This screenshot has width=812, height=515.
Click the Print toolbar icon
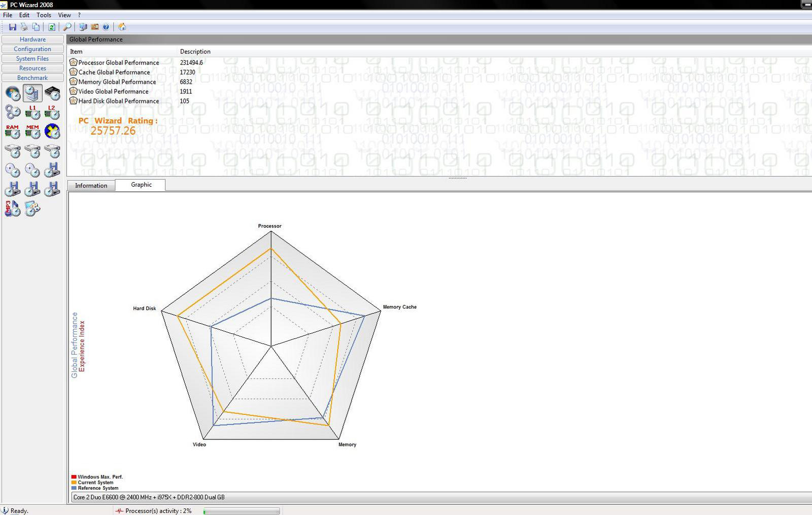24,27
